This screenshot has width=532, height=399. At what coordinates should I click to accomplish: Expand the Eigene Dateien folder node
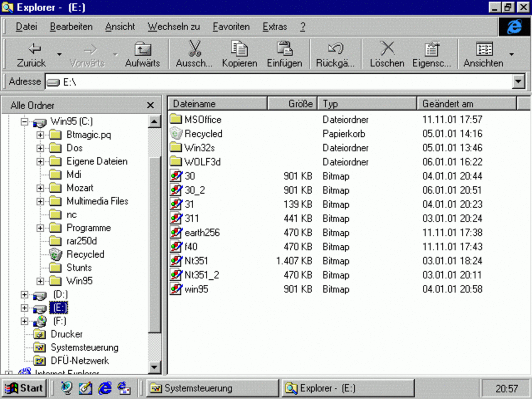[x=40, y=162]
